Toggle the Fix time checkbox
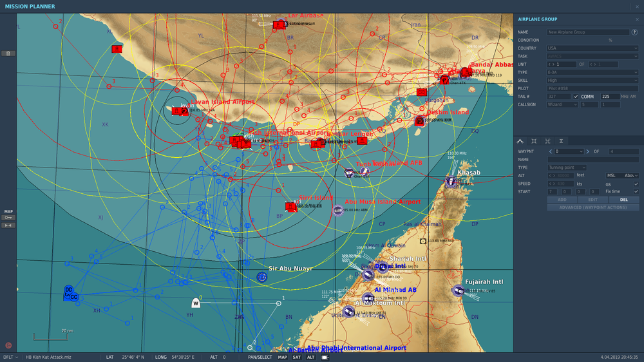 pos(636,191)
